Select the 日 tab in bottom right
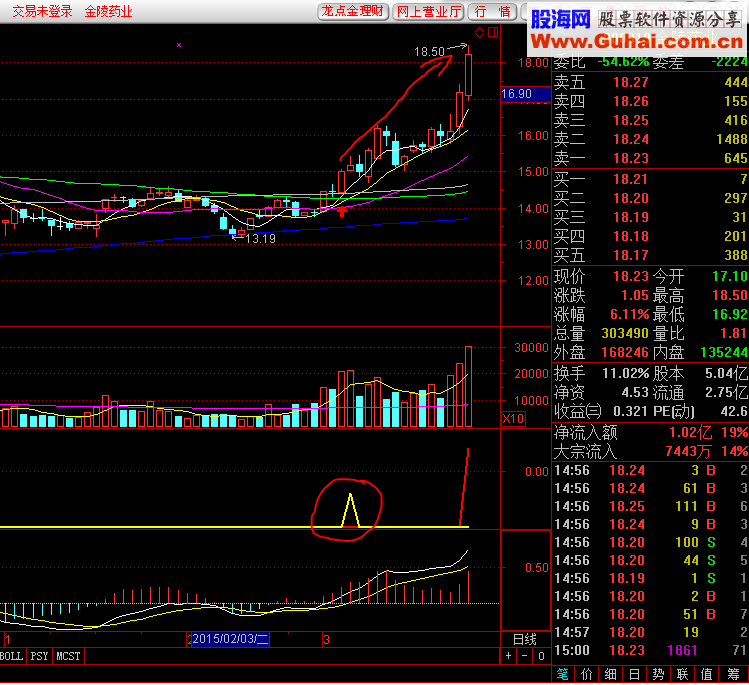Viewport: 749px width, 685px height. click(634, 674)
